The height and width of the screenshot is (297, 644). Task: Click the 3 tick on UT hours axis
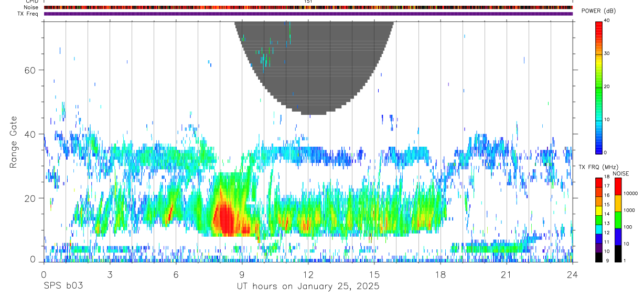[x=110, y=274]
